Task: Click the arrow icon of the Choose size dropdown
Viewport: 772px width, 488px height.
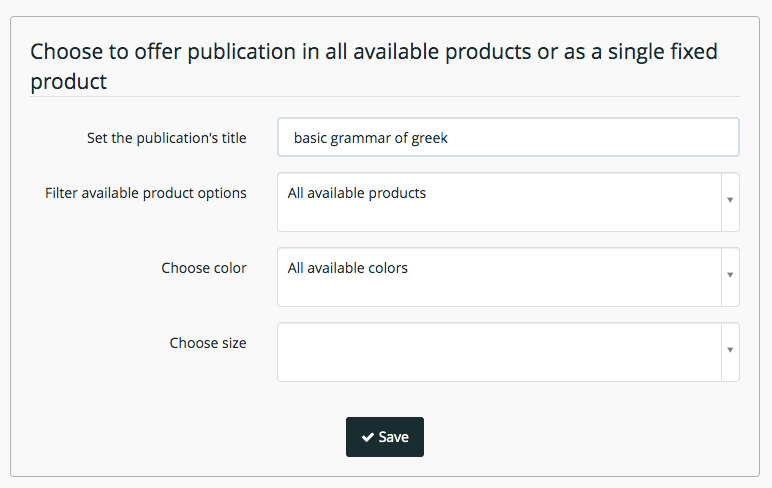Action: pyautogui.click(x=730, y=350)
